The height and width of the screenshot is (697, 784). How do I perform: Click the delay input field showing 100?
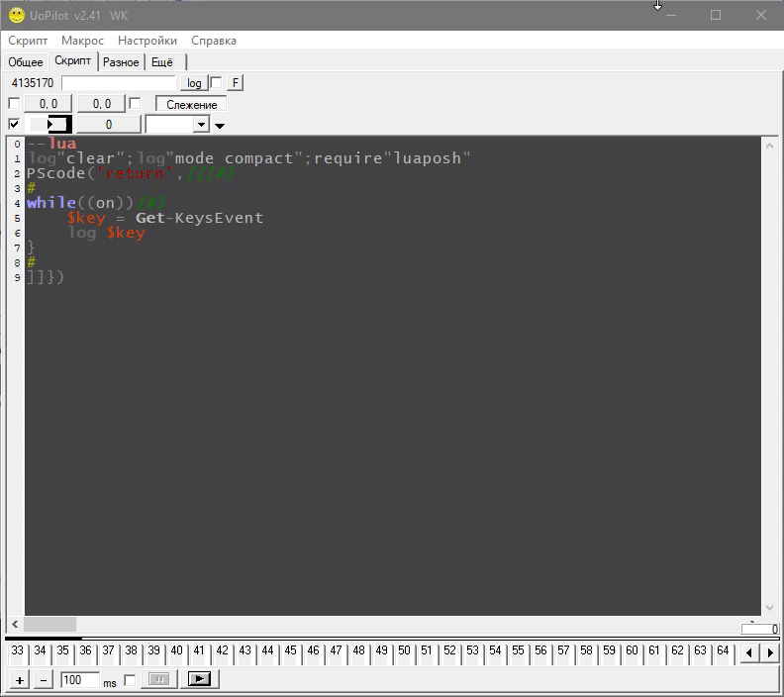click(x=79, y=680)
